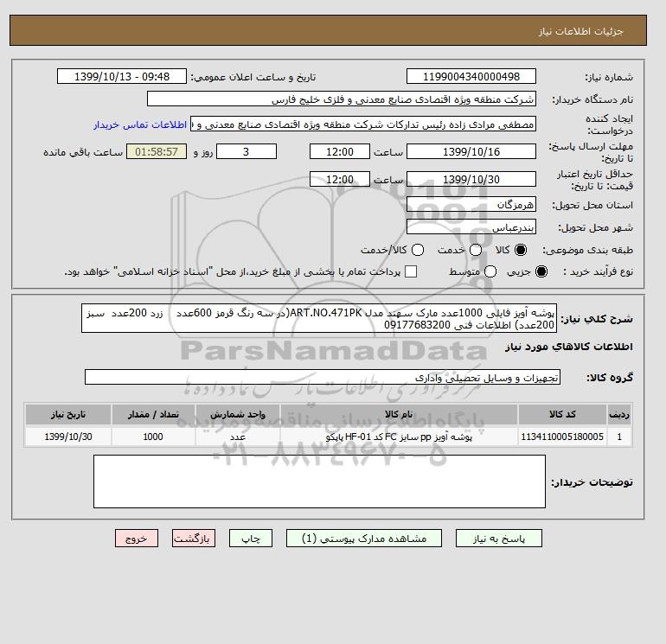666x644 pixels.
Task: Click the نام کالا column header
Action: [399, 414]
